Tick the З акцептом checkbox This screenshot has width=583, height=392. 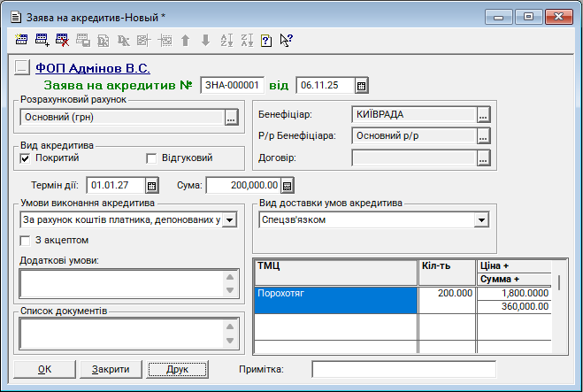(x=25, y=240)
